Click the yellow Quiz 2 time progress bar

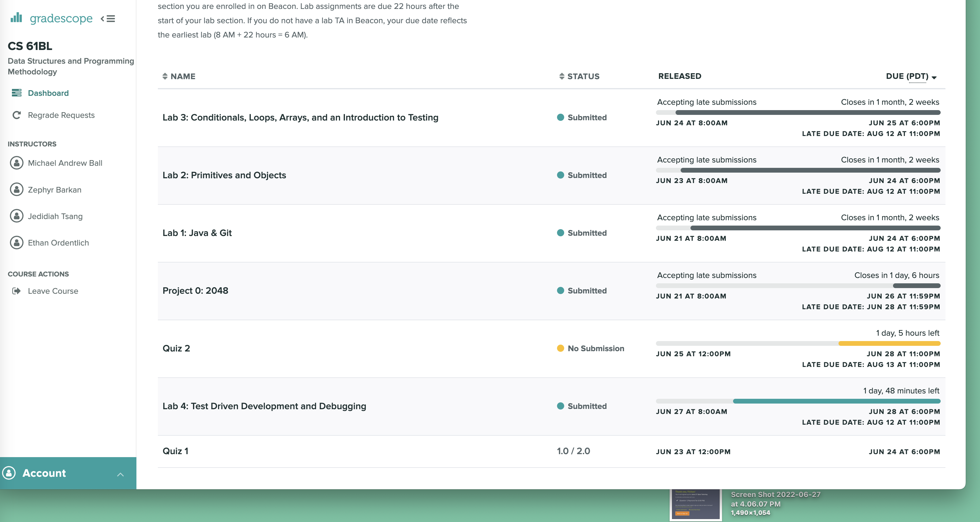click(x=889, y=344)
